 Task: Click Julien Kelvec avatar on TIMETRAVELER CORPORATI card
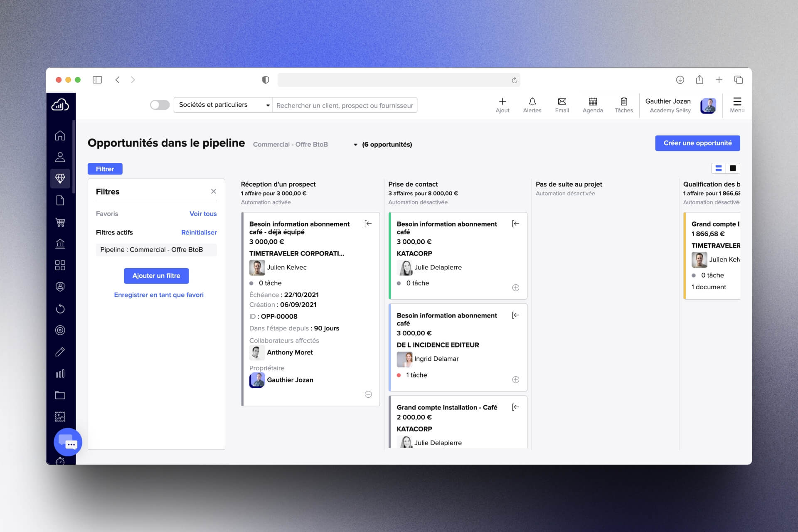pos(257,267)
